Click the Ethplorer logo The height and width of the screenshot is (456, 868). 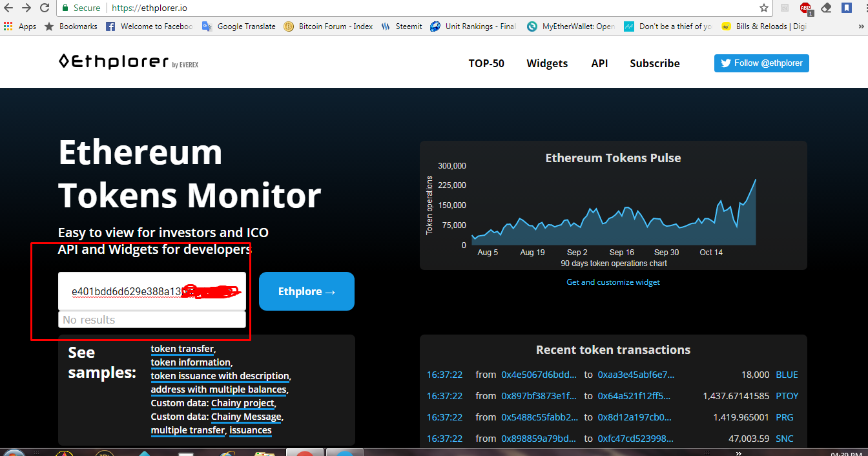click(x=128, y=62)
